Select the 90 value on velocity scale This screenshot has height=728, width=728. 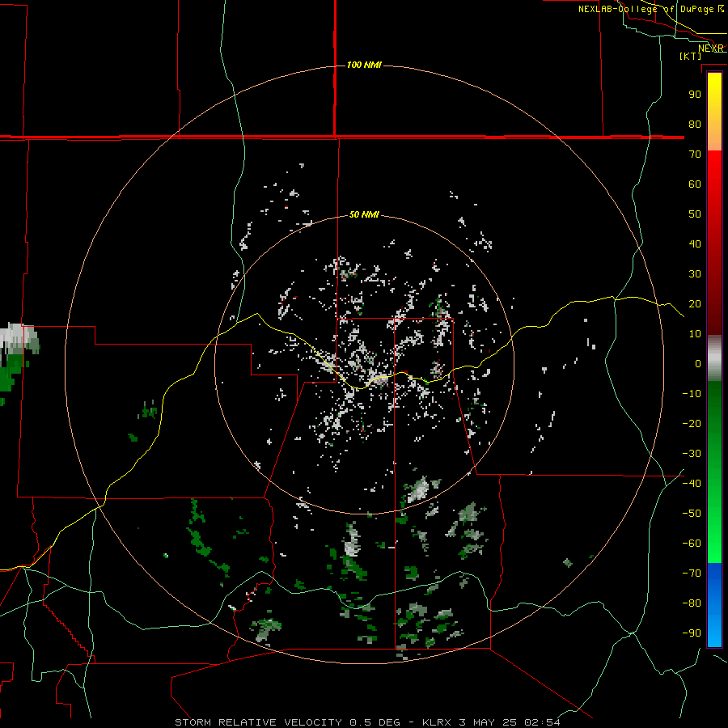[x=695, y=95]
